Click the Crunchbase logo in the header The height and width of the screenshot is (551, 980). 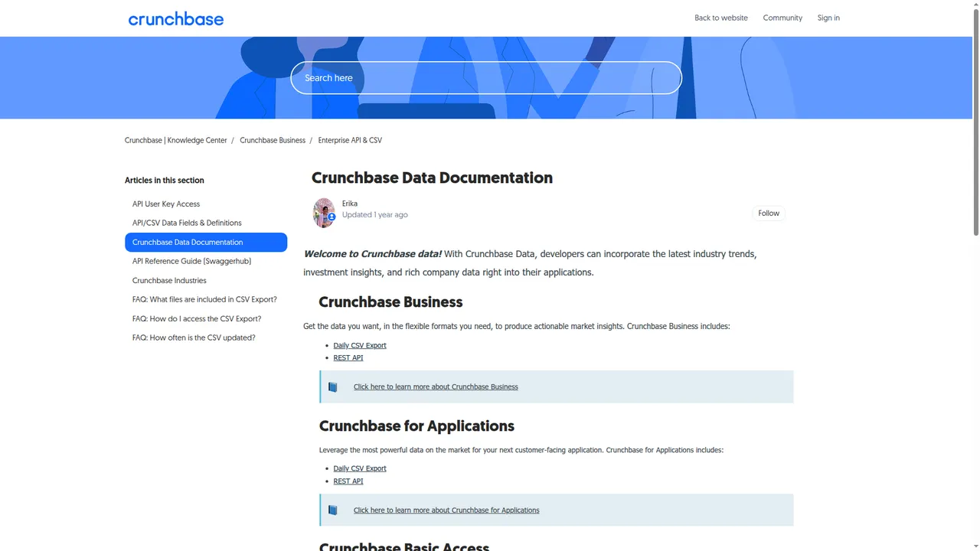[x=175, y=18]
